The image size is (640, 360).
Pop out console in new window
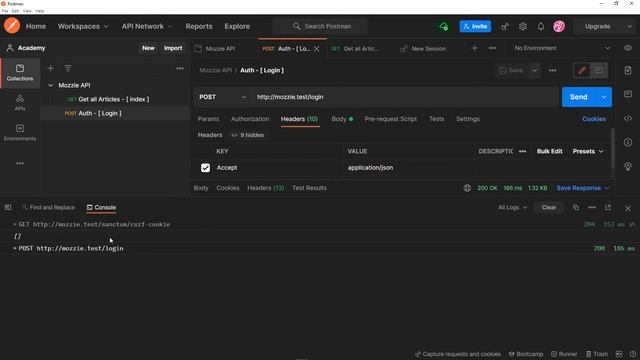pyautogui.click(x=608, y=207)
